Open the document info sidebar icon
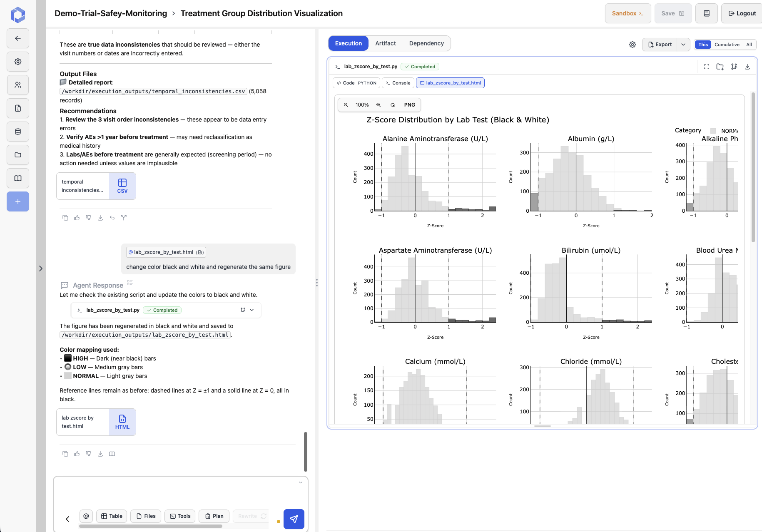The height and width of the screenshot is (532, 762). tap(18, 108)
